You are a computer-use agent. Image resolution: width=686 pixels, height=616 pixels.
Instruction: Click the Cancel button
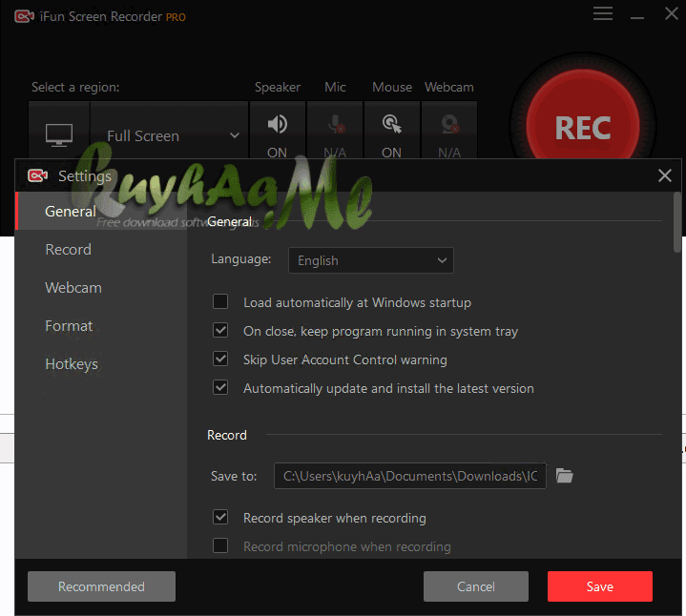click(x=475, y=586)
